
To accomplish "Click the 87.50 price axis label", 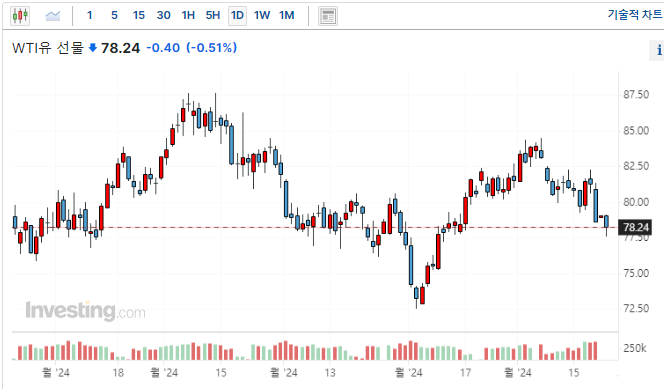I will 636,94.
